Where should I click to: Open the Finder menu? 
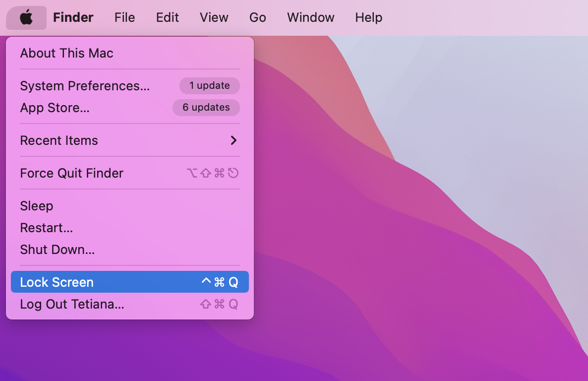(73, 18)
